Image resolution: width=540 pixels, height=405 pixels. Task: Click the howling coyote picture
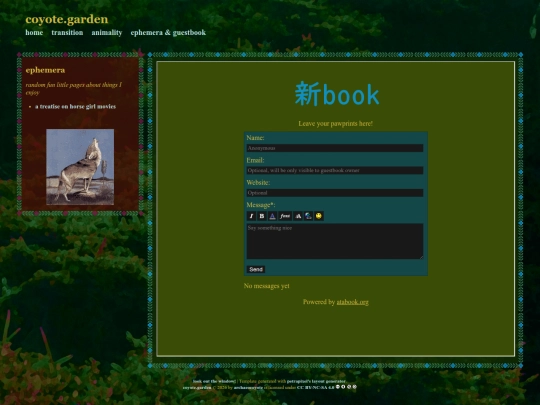[x=80, y=167]
